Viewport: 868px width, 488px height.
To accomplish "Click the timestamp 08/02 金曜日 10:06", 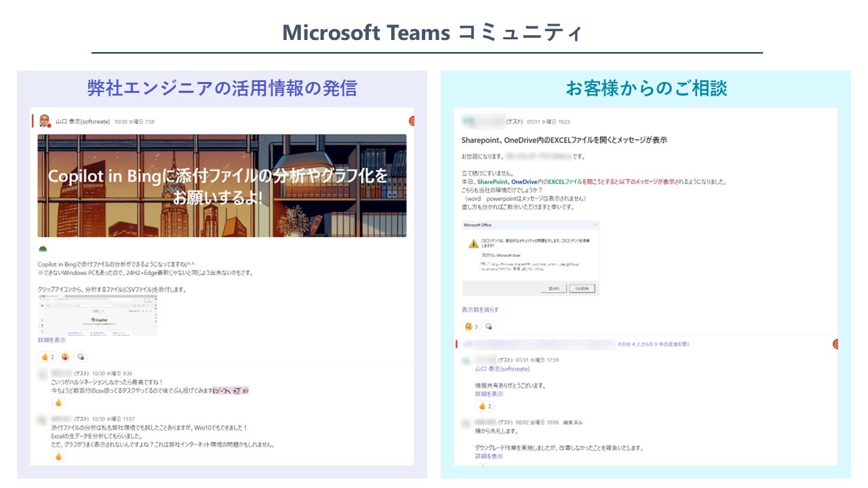I will coord(537,422).
